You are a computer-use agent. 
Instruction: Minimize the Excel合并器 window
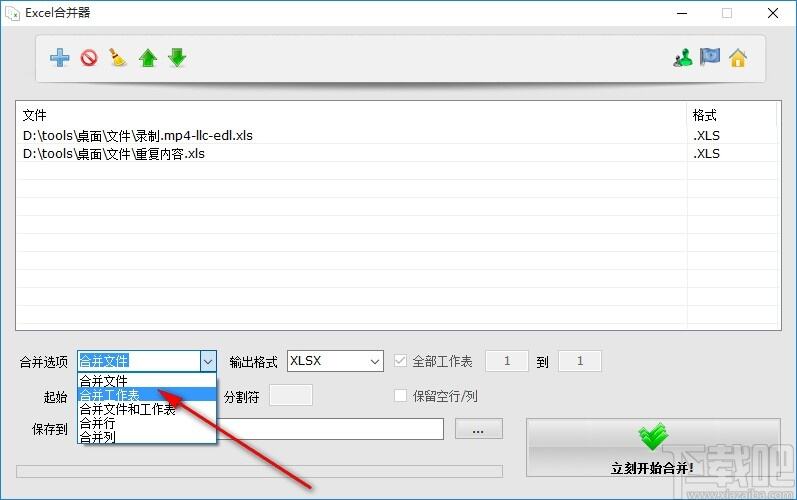click(682, 13)
